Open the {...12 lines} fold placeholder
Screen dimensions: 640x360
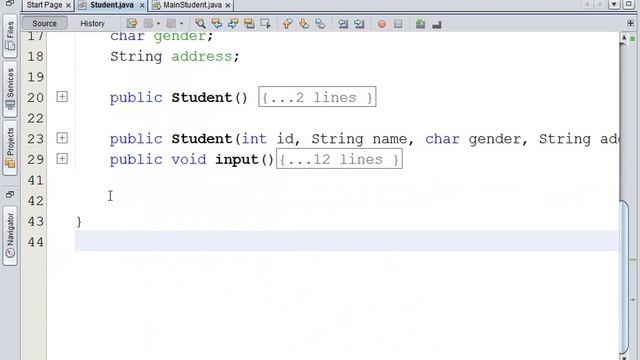tap(339, 159)
